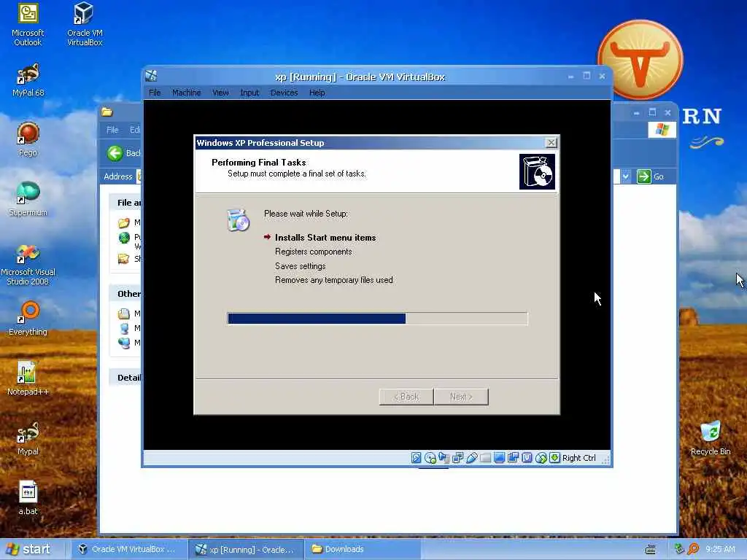Image resolution: width=747 pixels, height=560 pixels.
Task: Click the folder icon in Explorer title bar
Action: pyautogui.click(x=107, y=112)
